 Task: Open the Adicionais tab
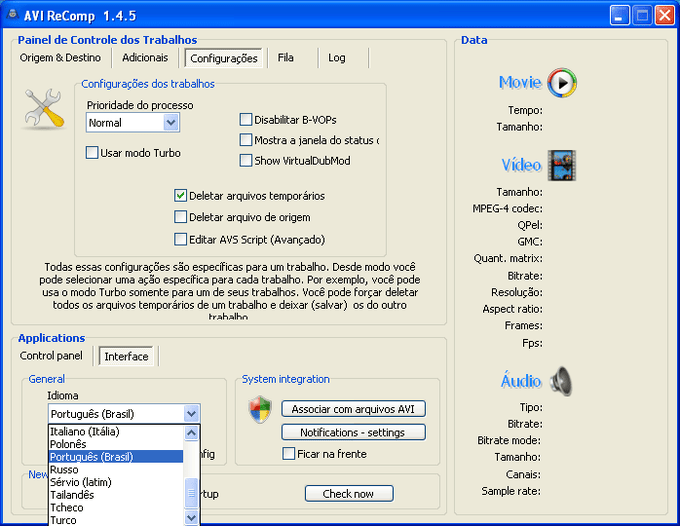tap(145, 58)
